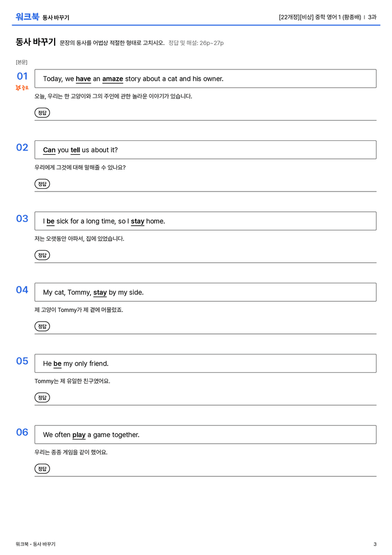Image resolution: width=392 pixels, height=555 pixels.
Task: Click the underlined word 'tell'
Action: pyautogui.click(x=75, y=150)
